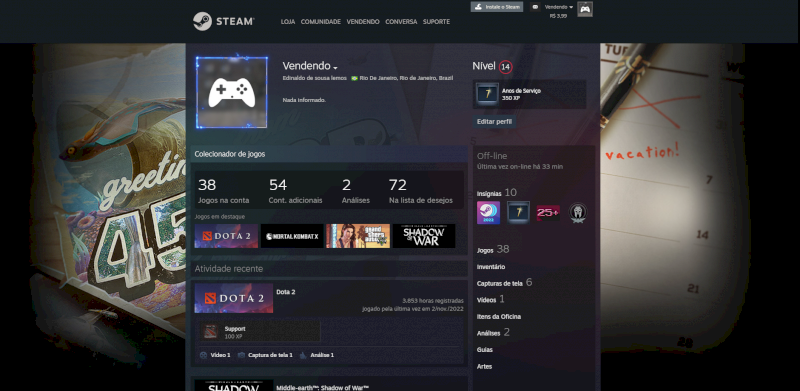Open the CONVERSA menu item
This screenshot has width=800, height=391.
click(401, 22)
